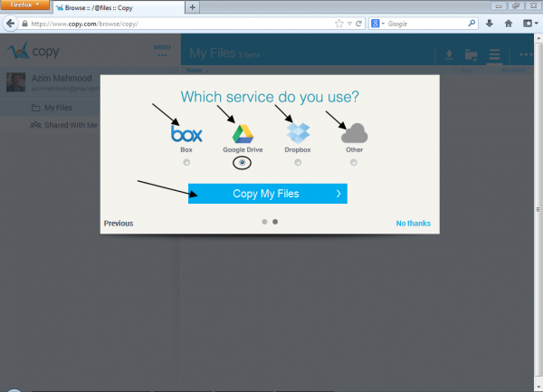Click the Box logo icon
This screenshot has height=392, width=543.
pos(186,134)
